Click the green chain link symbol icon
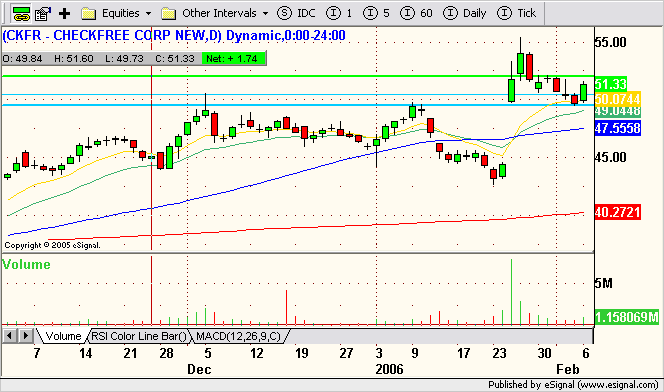 tap(22, 14)
